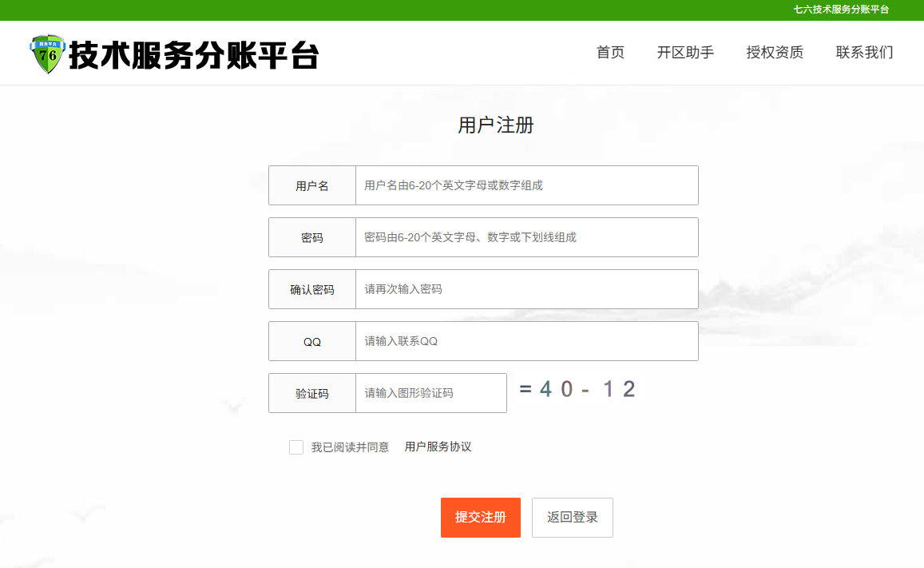Open the 联系我们 menu item
This screenshot has height=568, width=924.
pyautogui.click(x=864, y=53)
